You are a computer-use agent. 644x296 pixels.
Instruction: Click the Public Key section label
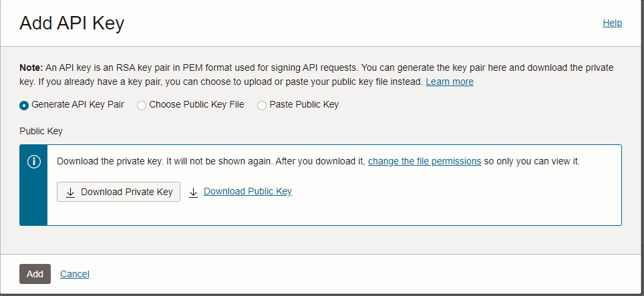coord(41,131)
